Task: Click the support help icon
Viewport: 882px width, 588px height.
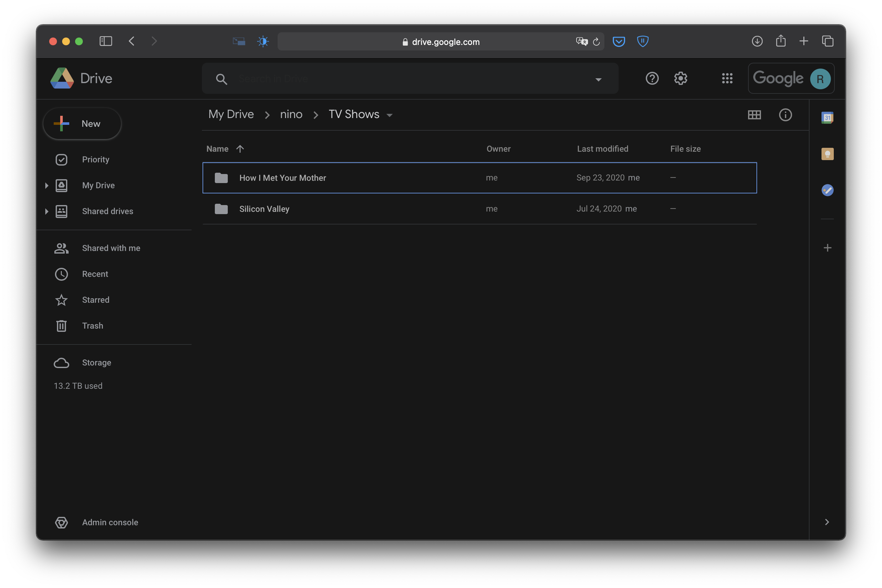Action: tap(652, 78)
